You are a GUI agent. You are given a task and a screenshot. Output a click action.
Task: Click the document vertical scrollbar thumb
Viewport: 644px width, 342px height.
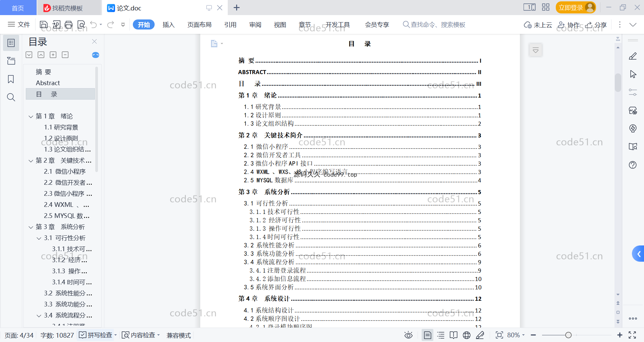coord(618,82)
